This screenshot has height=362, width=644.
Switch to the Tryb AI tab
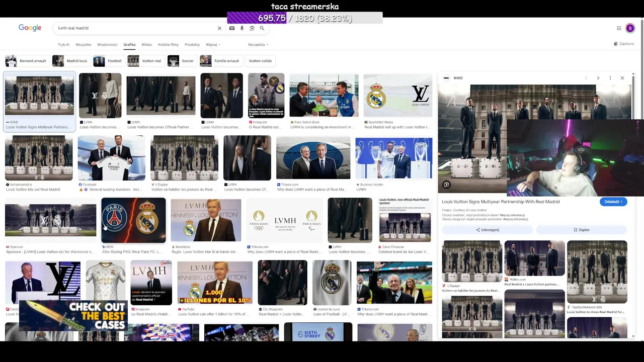click(63, 45)
